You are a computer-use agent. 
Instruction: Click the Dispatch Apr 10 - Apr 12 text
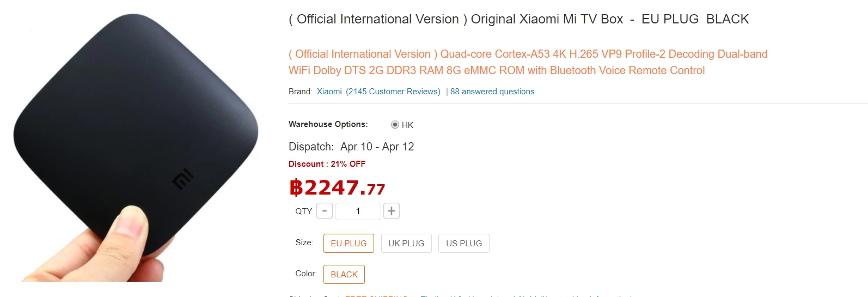pyautogui.click(x=351, y=147)
